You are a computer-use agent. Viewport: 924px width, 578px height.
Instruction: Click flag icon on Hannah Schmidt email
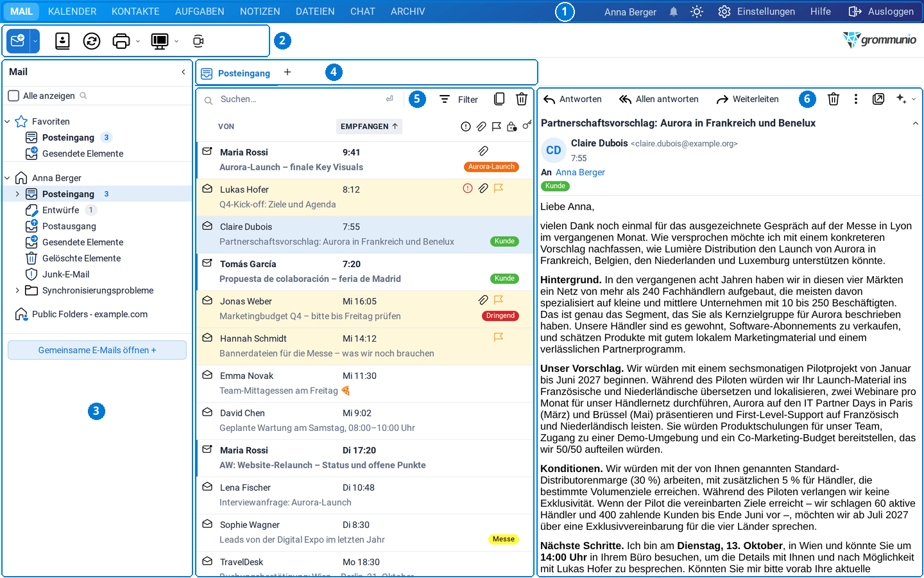pos(498,337)
